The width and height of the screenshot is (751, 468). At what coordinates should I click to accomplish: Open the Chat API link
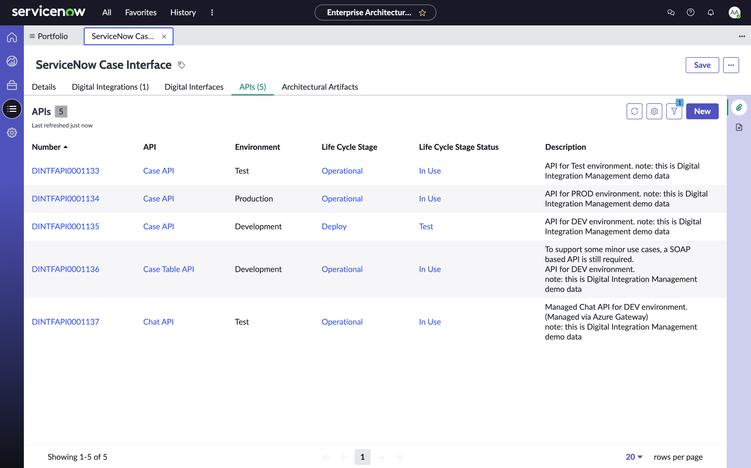pos(158,322)
